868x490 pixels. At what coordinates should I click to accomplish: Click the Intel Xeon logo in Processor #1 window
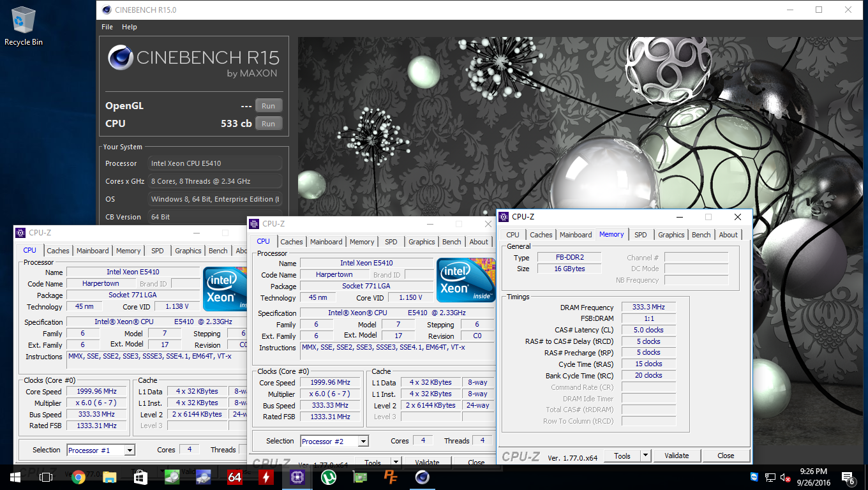(x=225, y=289)
